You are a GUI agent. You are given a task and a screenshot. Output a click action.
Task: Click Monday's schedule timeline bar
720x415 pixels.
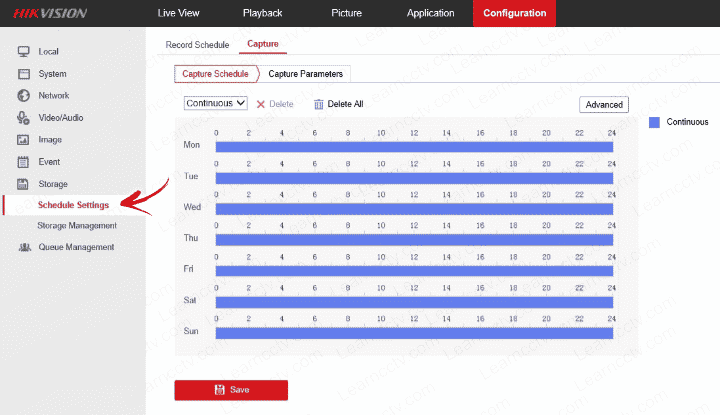(x=414, y=147)
